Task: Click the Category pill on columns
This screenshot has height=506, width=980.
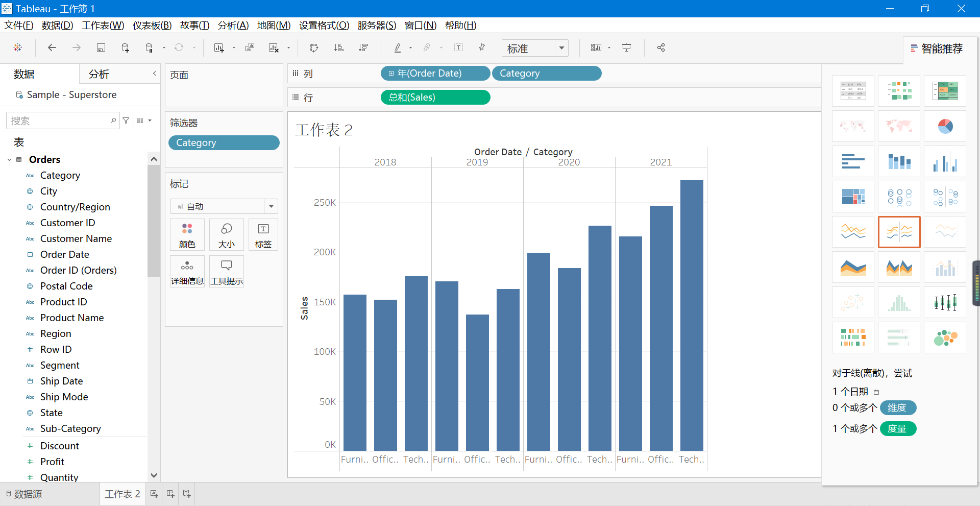Action: click(x=547, y=74)
